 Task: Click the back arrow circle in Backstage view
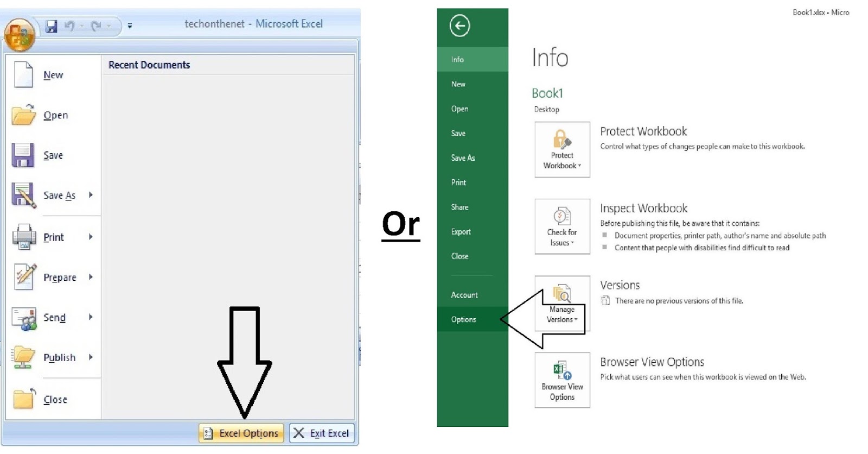(x=459, y=26)
